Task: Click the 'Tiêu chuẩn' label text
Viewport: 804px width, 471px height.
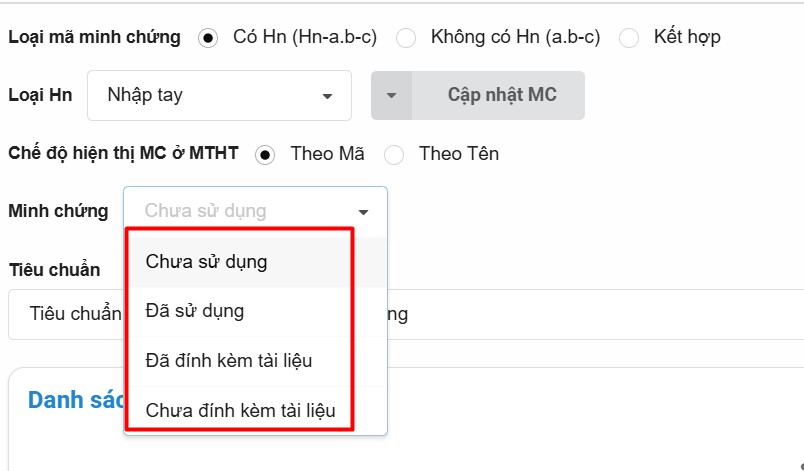Action: click(54, 270)
